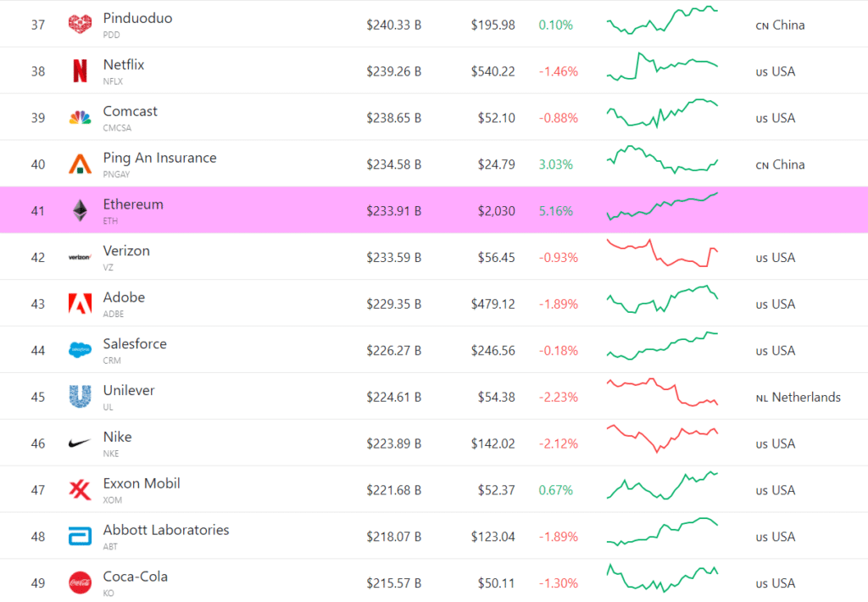Click Comcast market cap $238.65 B
This screenshot has width=868, height=602.
[393, 118]
